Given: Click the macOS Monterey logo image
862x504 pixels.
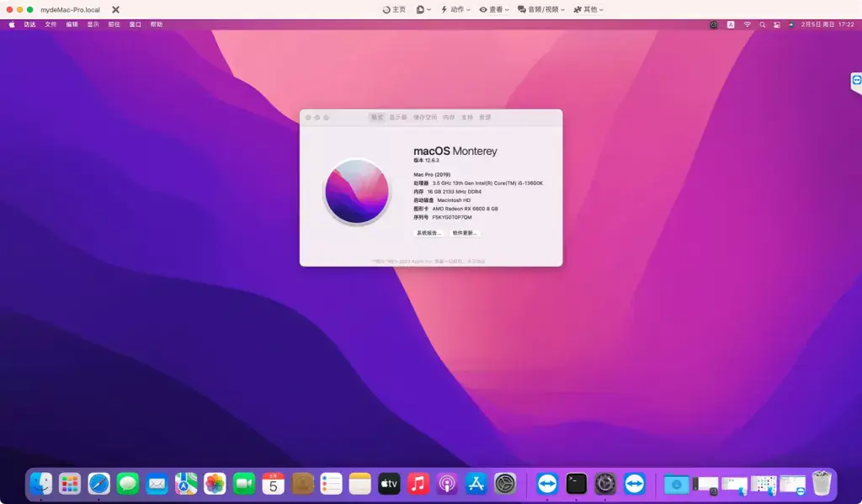Looking at the screenshot, I should coord(357,191).
